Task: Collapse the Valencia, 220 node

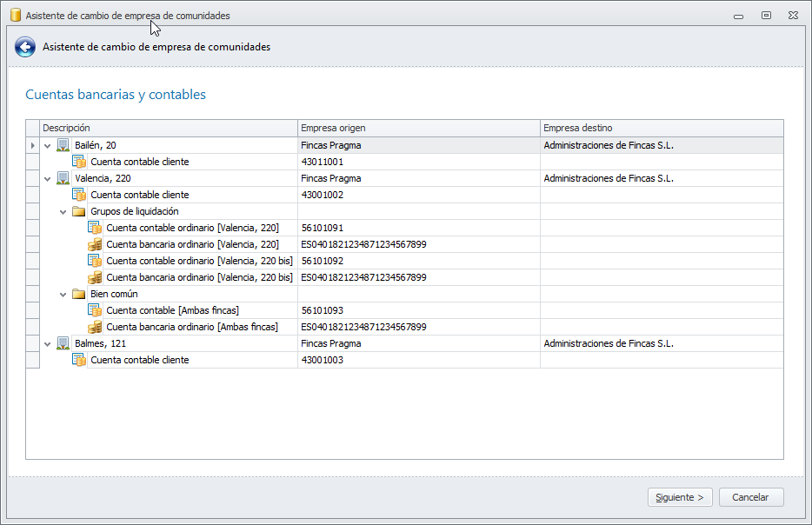Action: (x=48, y=179)
